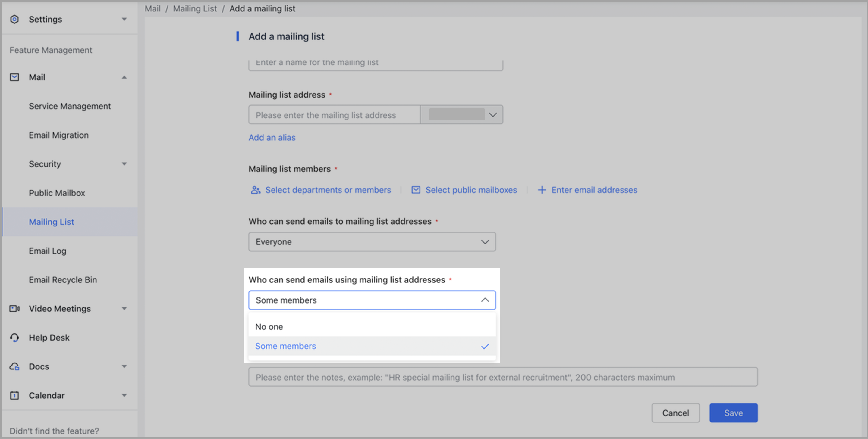Click Docs label in sidebar
Image resolution: width=868 pixels, height=439 pixels.
[x=39, y=366]
